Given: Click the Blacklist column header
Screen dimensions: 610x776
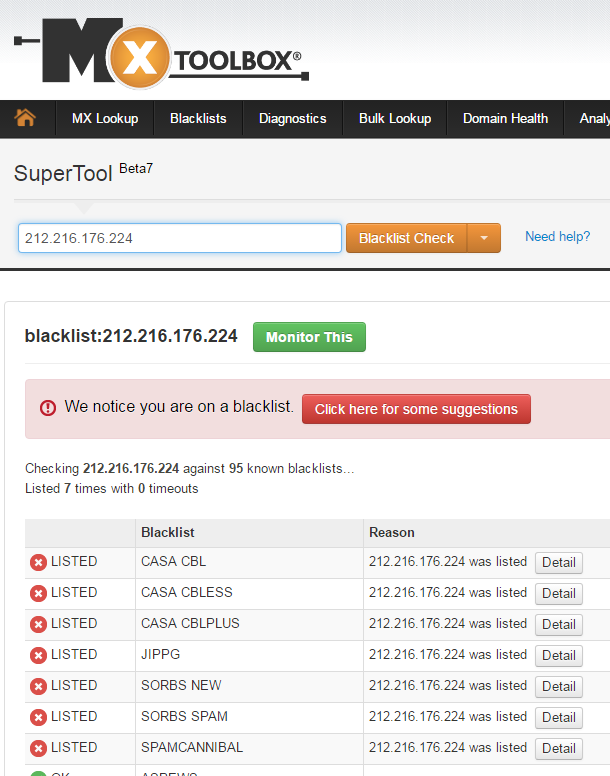Looking at the screenshot, I should [168, 533].
